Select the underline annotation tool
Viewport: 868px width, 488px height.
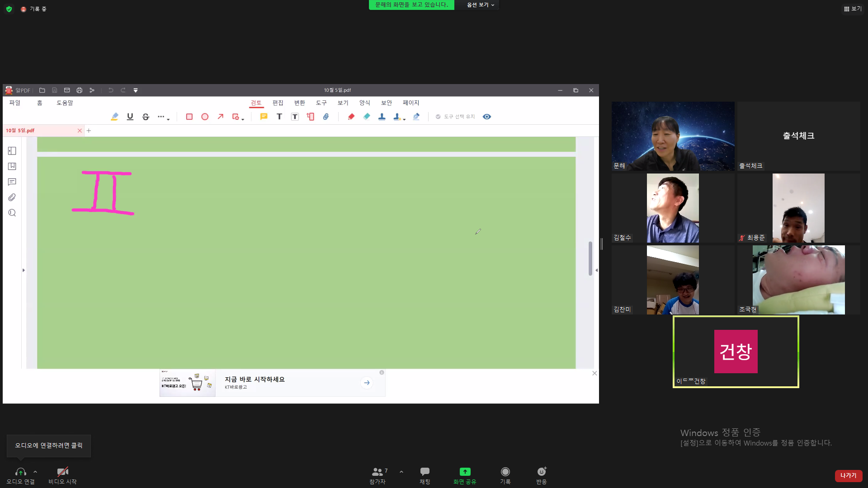pyautogui.click(x=130, y=117)
